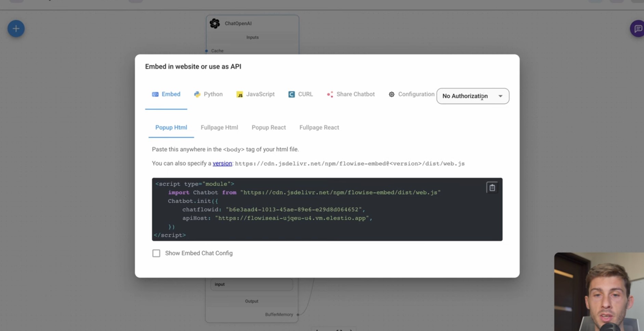Click the Cache label in ChatOpenAI node
644x331 pixels.
[x=217, y=51]
